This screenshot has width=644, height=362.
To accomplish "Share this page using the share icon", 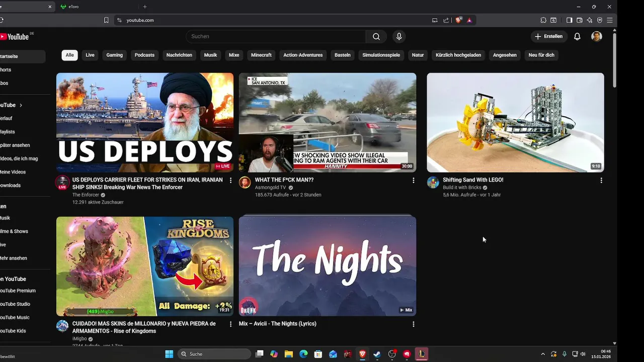I will click(x=446, y=20).
